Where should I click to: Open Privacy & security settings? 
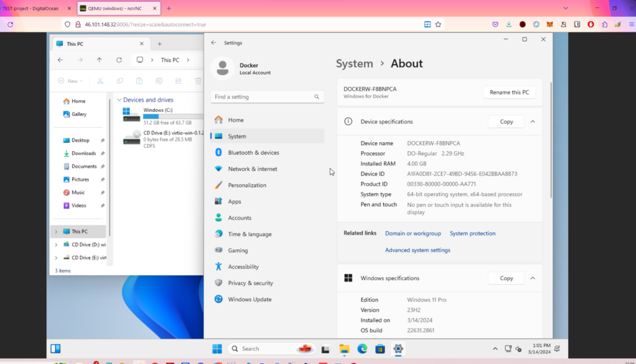[x=267, y=283]
